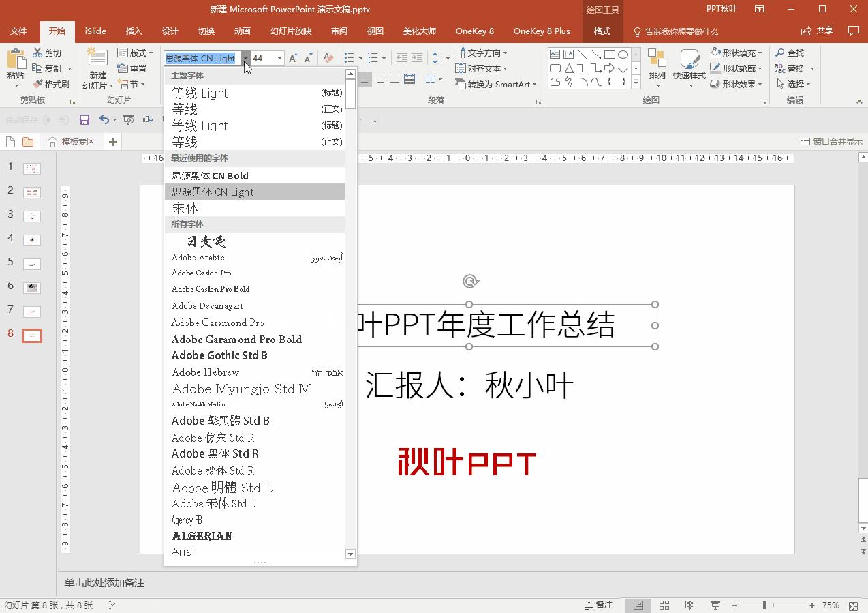The height and width of the screenshot is (613, 868).
Task: Apply Quick Styles (快速样式) to the shape
Action: [688, 68]
